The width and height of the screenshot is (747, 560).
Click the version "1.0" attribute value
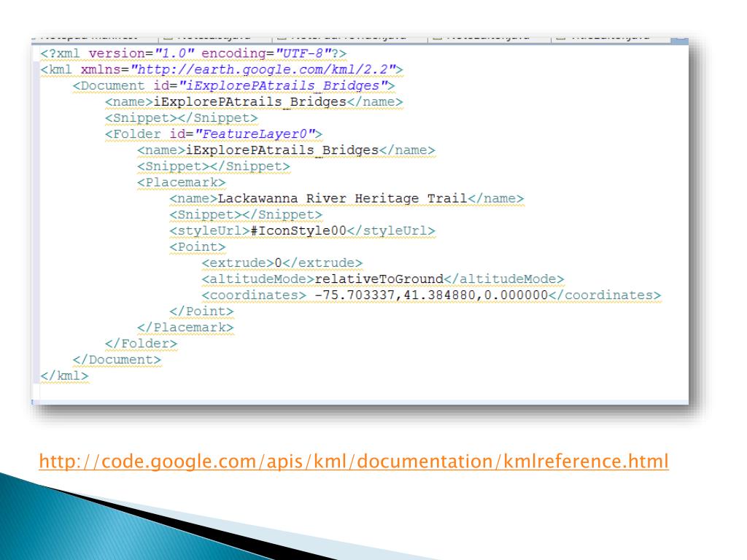(174, 53)
